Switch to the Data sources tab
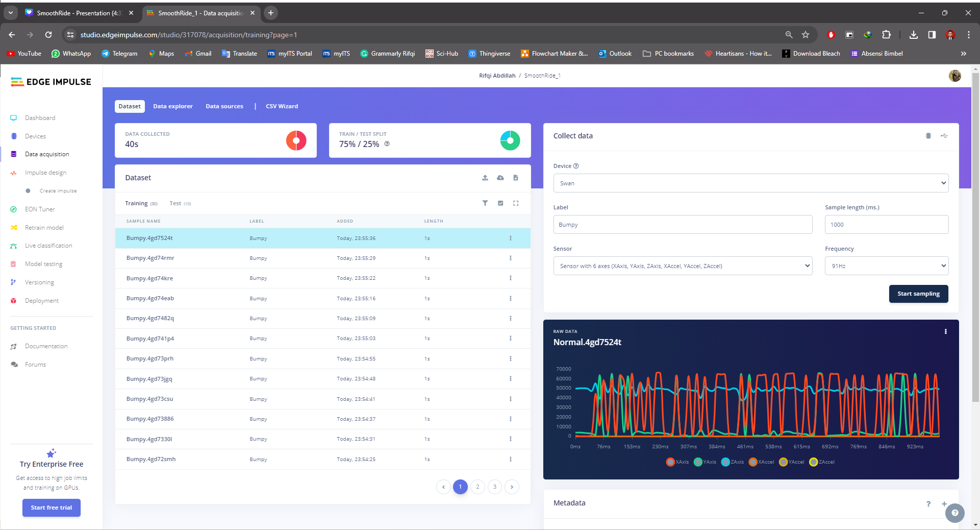The image size is (980, 530). pos(224,106)
